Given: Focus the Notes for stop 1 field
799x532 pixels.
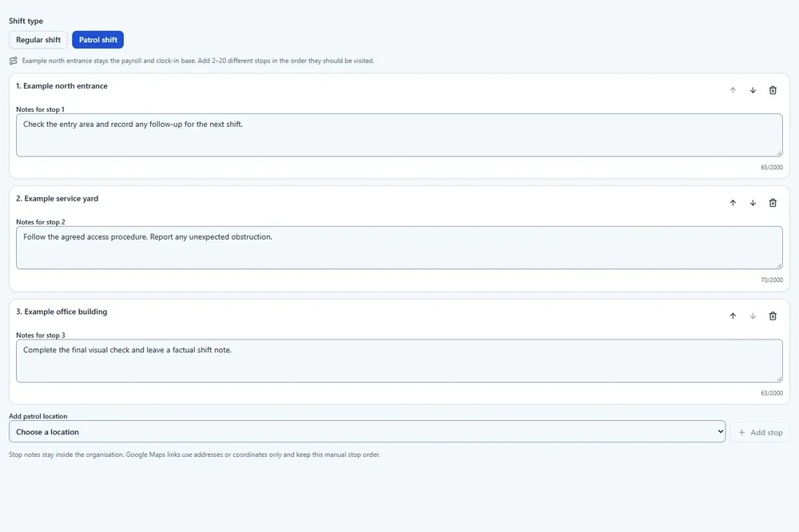Looking at the screenshot, I should click(x=399, y=135).
